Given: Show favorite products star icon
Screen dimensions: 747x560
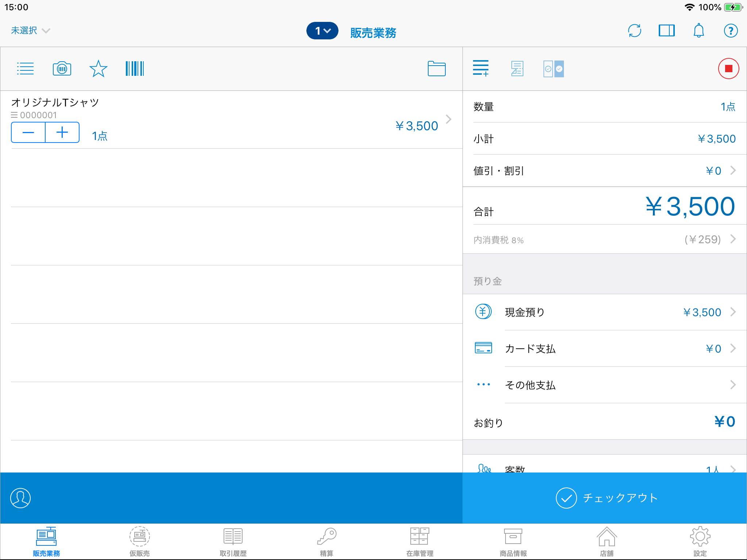Looking at the screenshot, I should click(98, 69).
